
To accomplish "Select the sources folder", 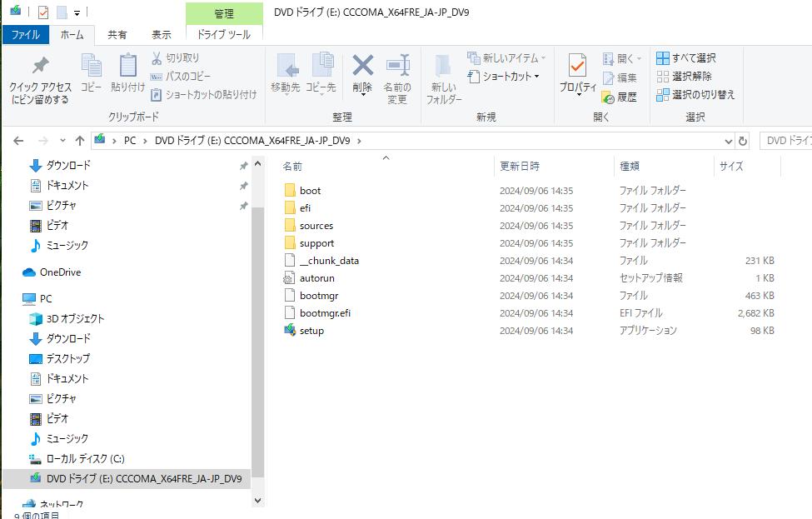I will click(x=316, y=226).
